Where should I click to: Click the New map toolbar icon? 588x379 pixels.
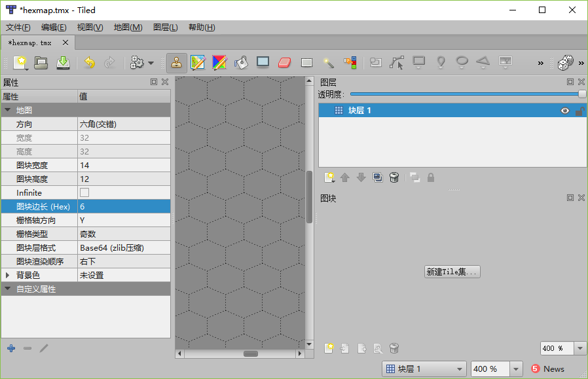[x=20, y=63]
